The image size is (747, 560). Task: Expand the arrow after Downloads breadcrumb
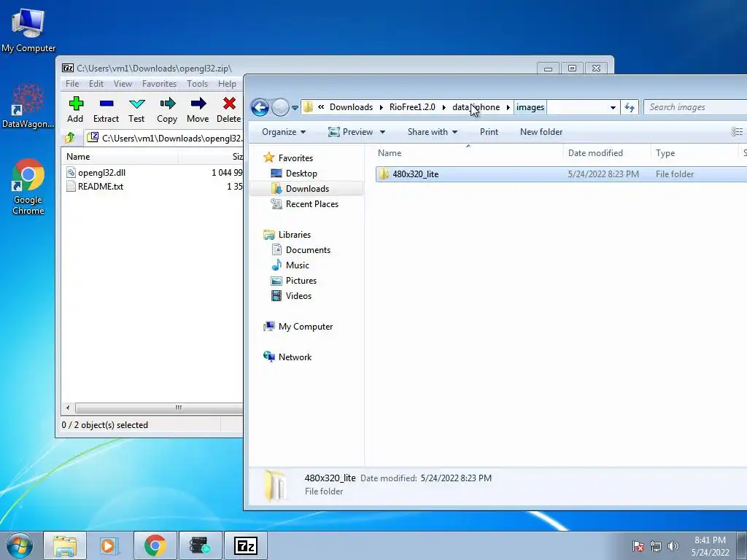tap(381, 108)
